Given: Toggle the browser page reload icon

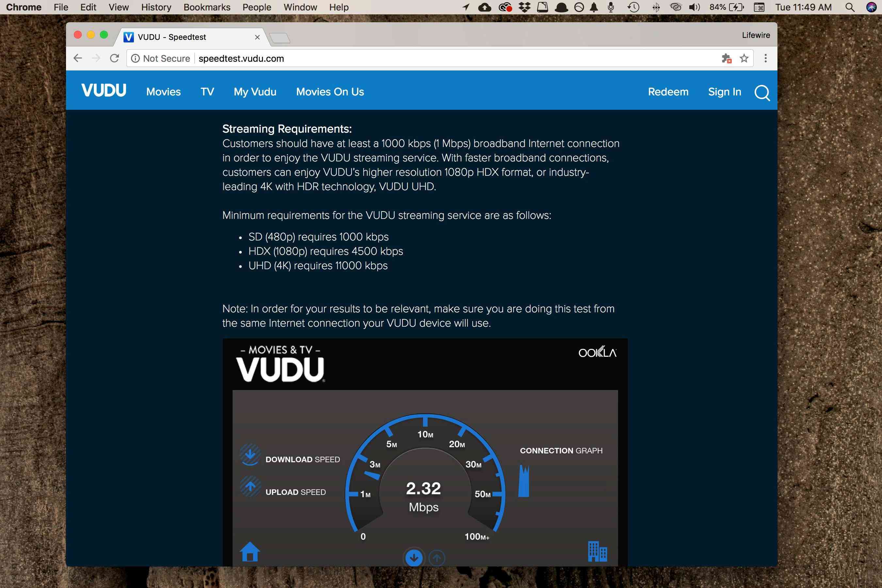Looking at the screenshot, I should click(x=114, y=58).
